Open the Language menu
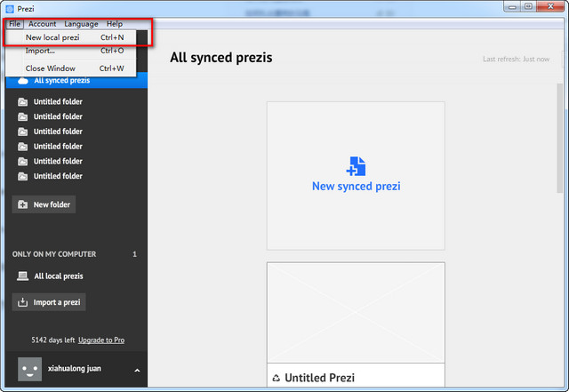 pos(81,24)
